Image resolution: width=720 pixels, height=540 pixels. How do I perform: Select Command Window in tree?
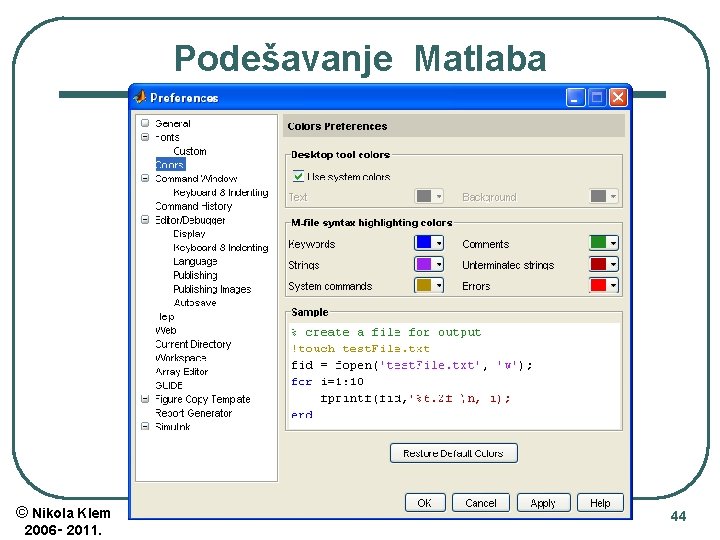(x=196, y=178)
